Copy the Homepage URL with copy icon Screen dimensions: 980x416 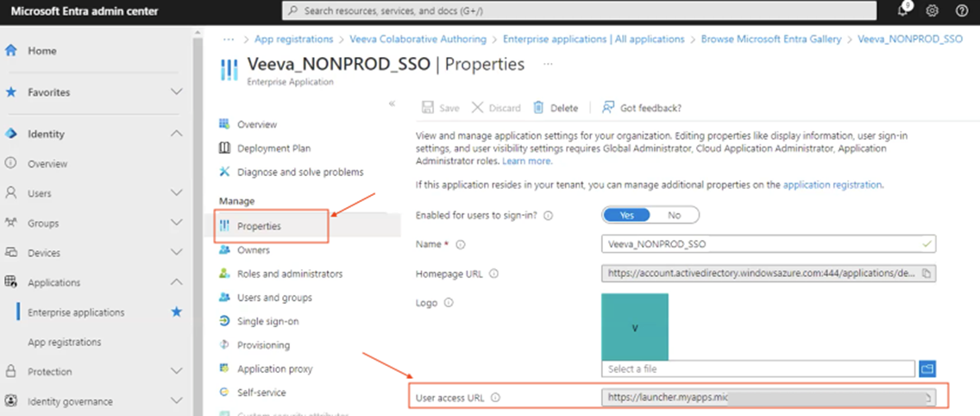click(927, 274)
